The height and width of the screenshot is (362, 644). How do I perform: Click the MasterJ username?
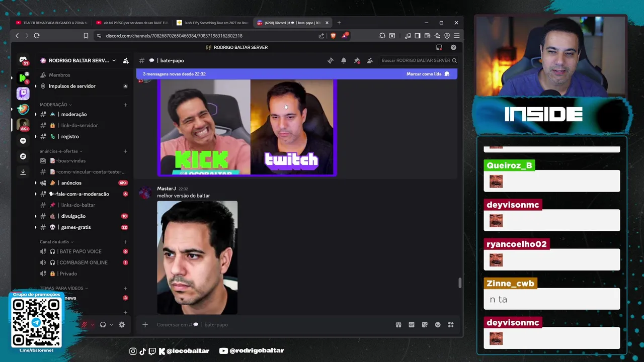pos(166,189)
